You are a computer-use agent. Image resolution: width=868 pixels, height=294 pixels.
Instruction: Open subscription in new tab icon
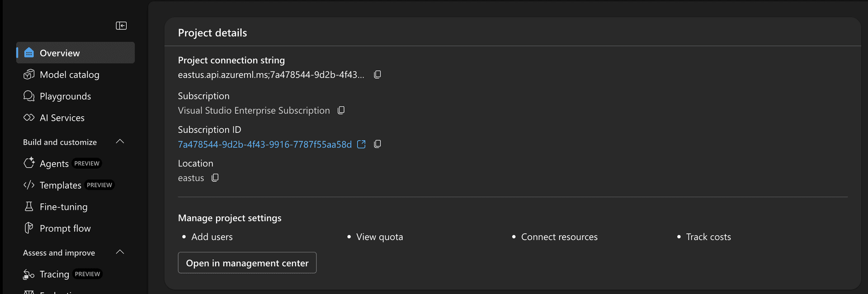(361, 144)
